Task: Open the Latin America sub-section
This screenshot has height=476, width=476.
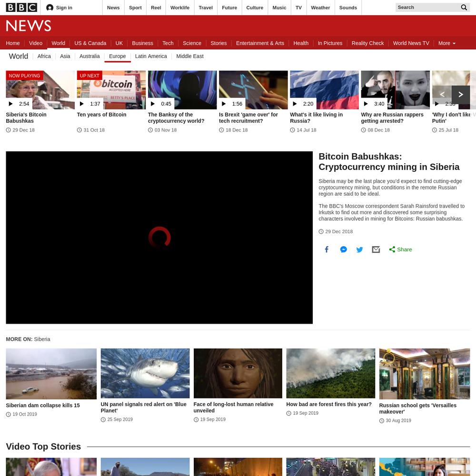Action: coord(151,56)
